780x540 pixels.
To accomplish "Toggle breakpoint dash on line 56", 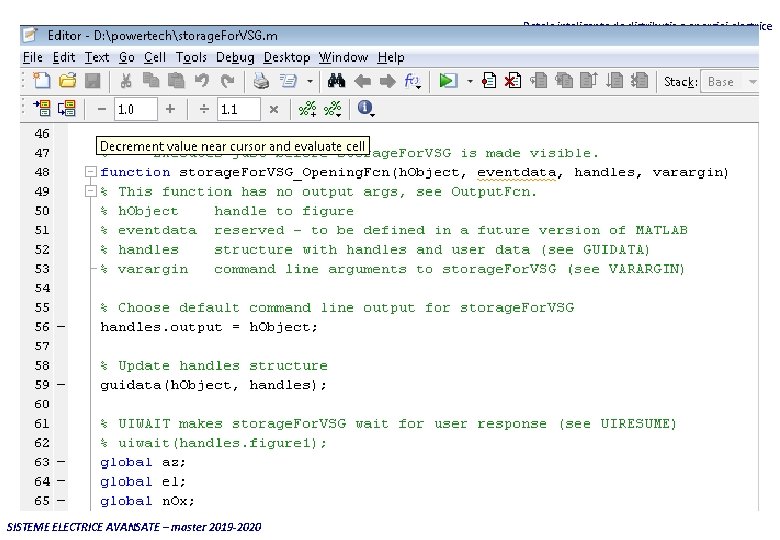I will tap(61, 327).
